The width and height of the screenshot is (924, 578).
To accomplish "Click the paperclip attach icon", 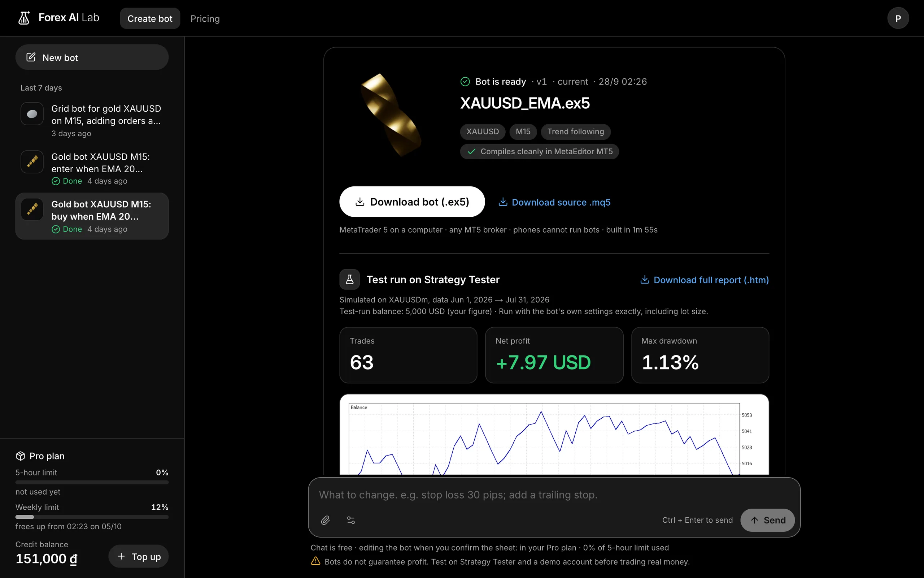I will (x=325, y=520).
